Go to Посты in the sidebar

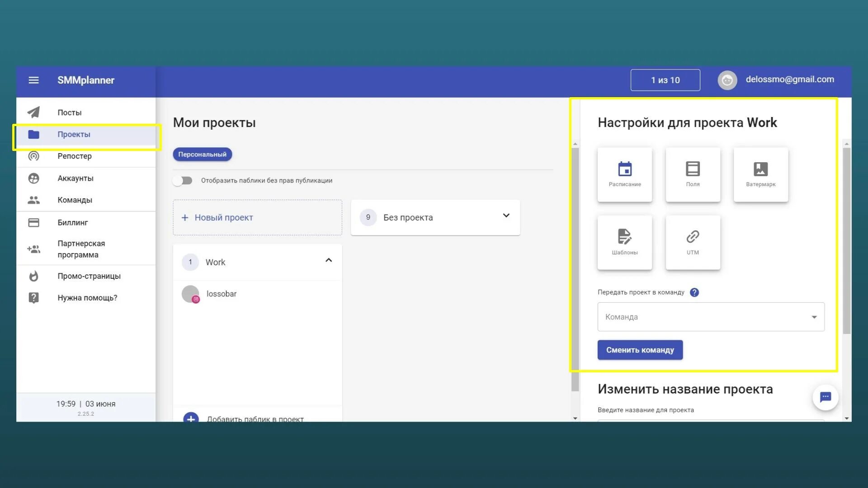[x=69, y=113]
